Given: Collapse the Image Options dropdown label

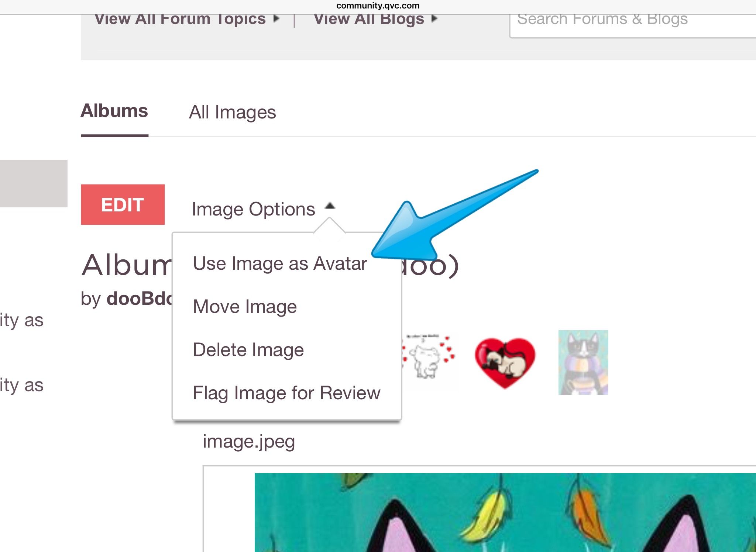Looking at the screenshot, I should pos(253,209).
